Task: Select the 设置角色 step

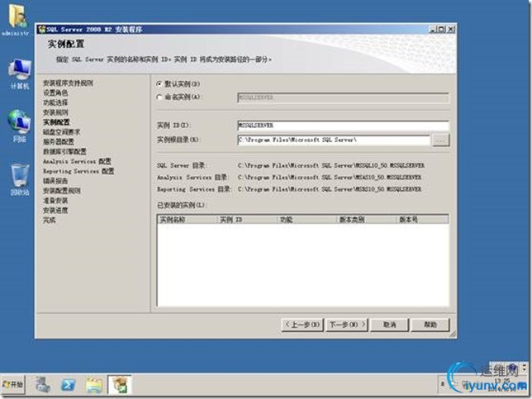Action: (55, 93)
